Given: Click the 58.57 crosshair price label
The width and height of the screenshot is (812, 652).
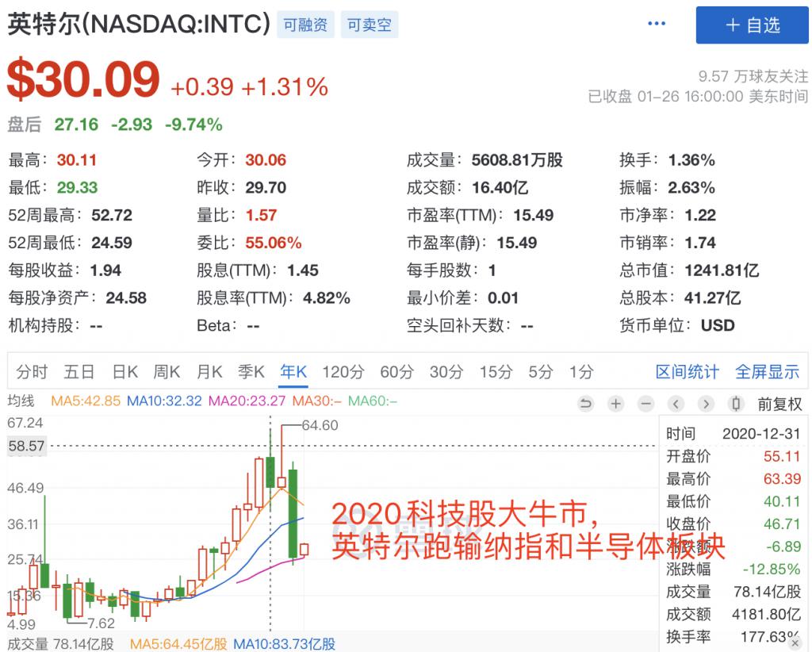Looking at the screenshot, I should 26,446.
